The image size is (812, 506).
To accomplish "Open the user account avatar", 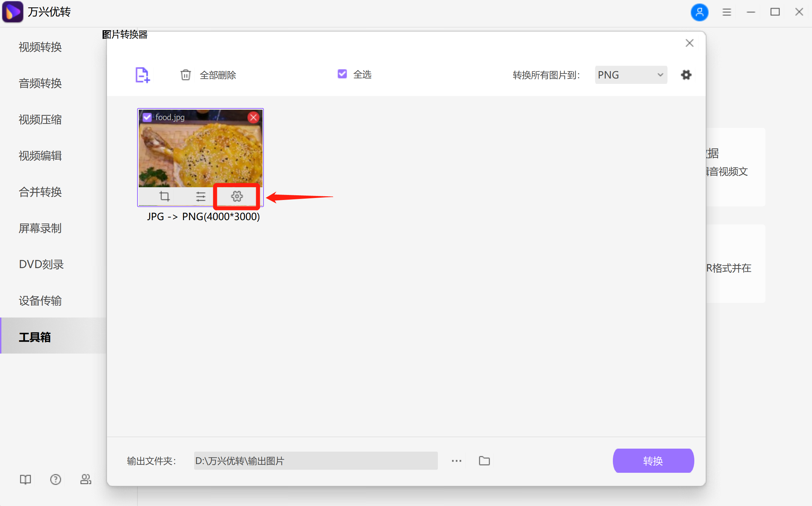I will point(699,12).
